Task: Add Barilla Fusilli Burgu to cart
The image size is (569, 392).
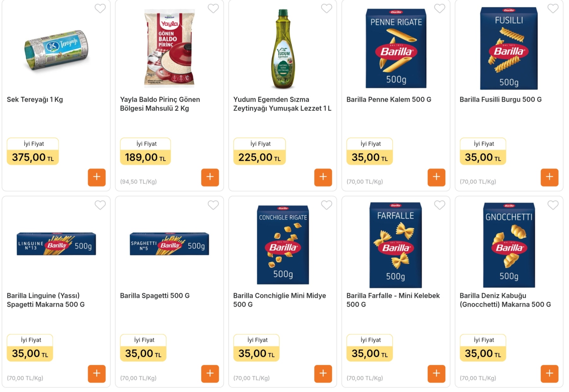Action: (549, 177)
